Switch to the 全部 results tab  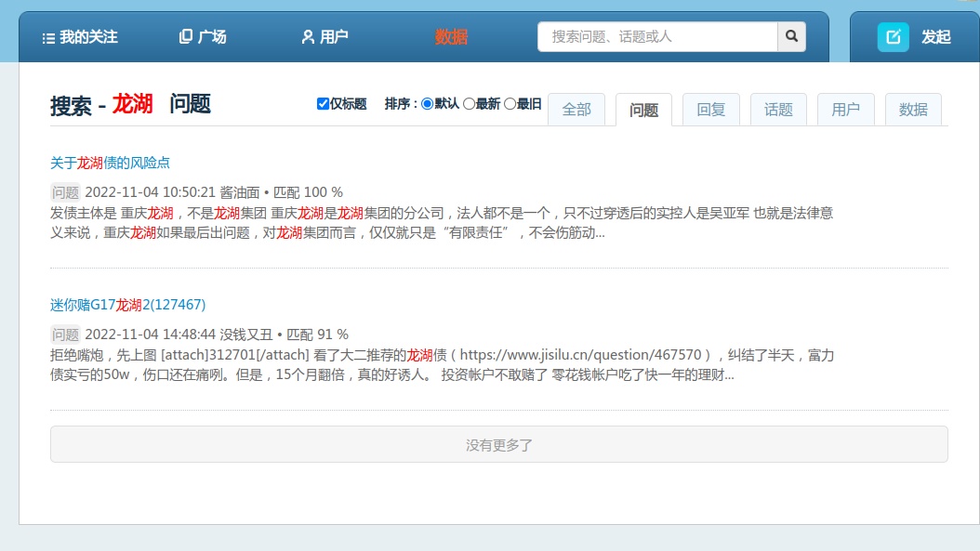(x=576, y=110)
